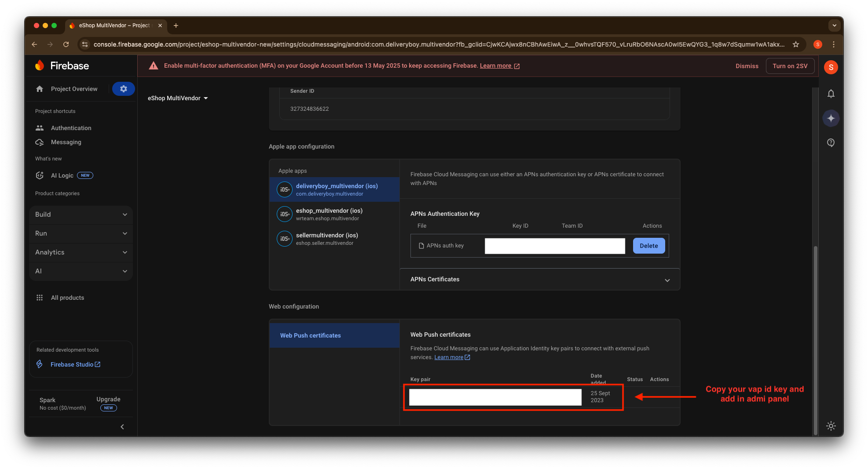This screenshot has height=469, width=868.
Task: Open Learn more link under Web Push
Action: [x=452, y=357]
